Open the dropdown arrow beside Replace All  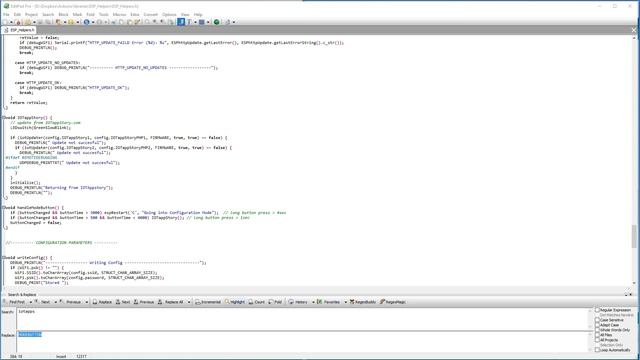(189, 302)
